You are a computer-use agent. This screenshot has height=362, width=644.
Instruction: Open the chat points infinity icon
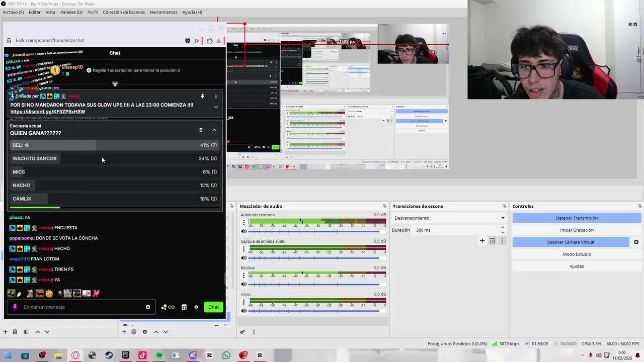168,307
